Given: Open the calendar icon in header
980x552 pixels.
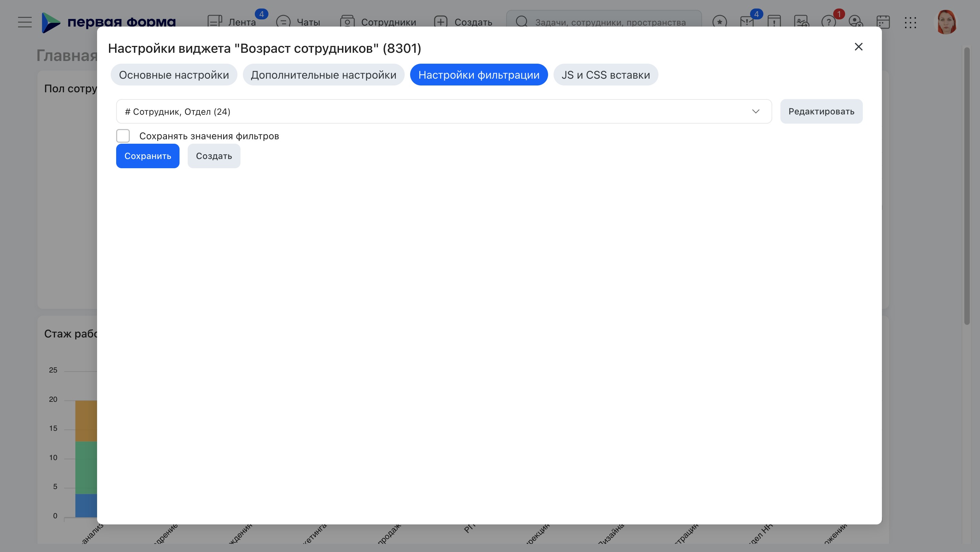Looking at the screenshot, I should pyautogui.click(x=883, y=22).
